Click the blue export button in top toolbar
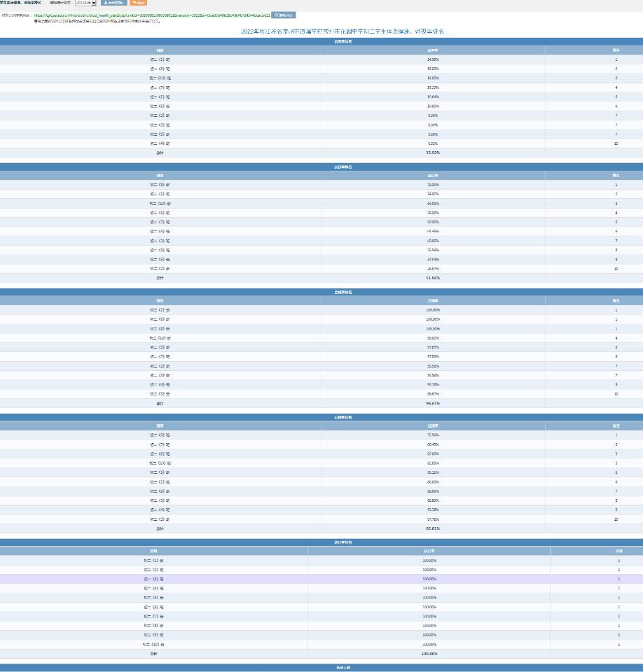Screen dimensions: 643x672 tap(113, 3)
